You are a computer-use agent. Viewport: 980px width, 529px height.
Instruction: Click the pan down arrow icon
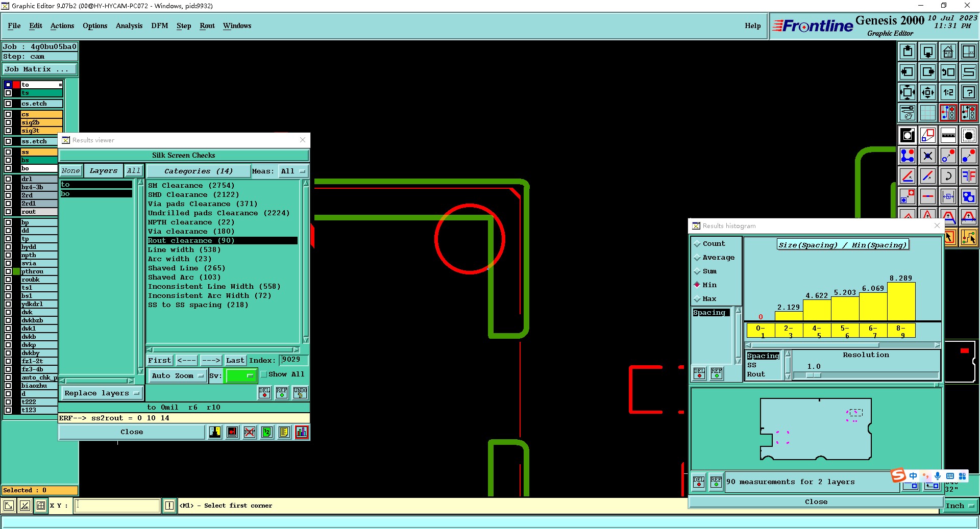pos(928,52)
